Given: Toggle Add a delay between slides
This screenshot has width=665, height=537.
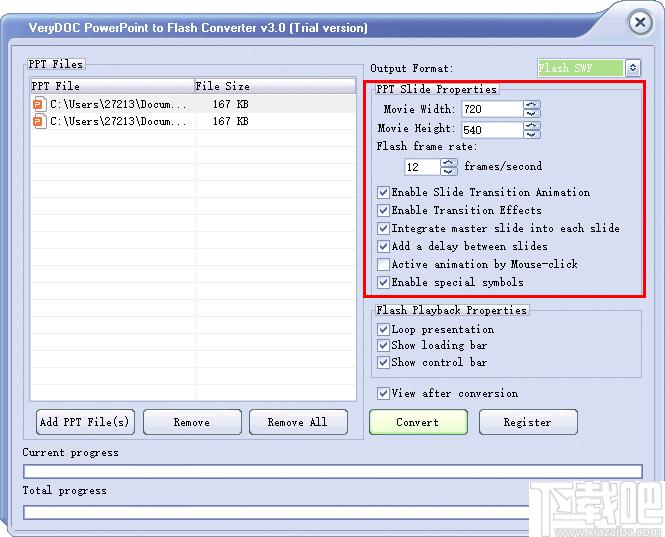Looking at the screenshot, I should 383,246.
